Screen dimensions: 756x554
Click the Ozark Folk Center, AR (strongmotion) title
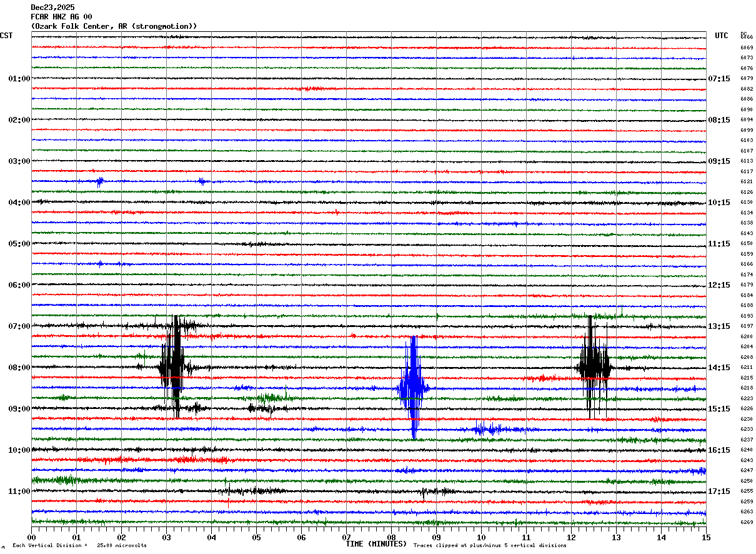114,26
